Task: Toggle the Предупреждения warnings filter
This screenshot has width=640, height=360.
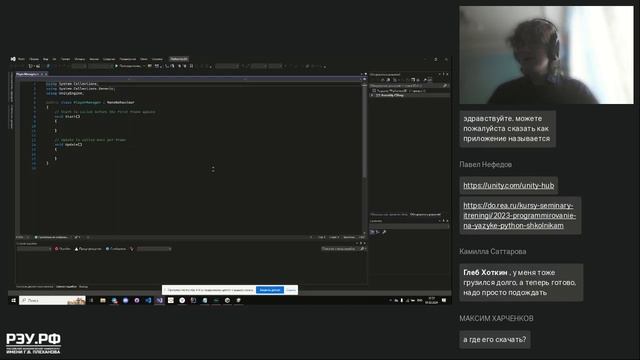Action: click(x=88, y=249)
